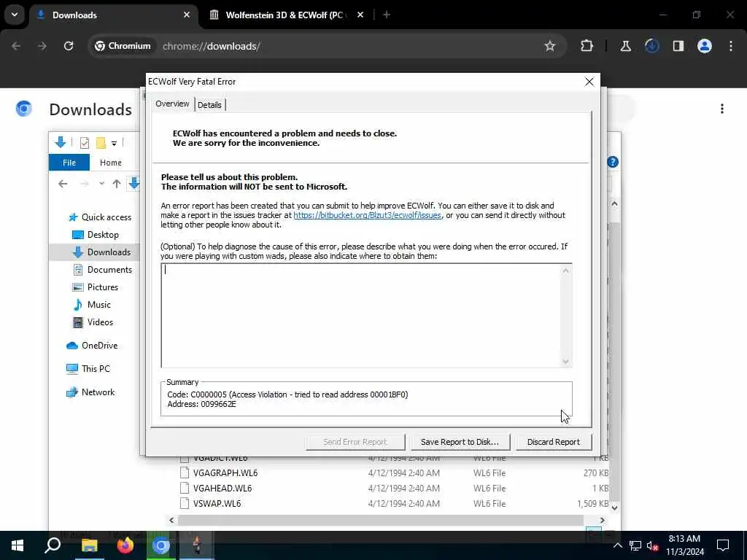
Task: Open Music in Explorer sidebar
Action: pos(91,305)
